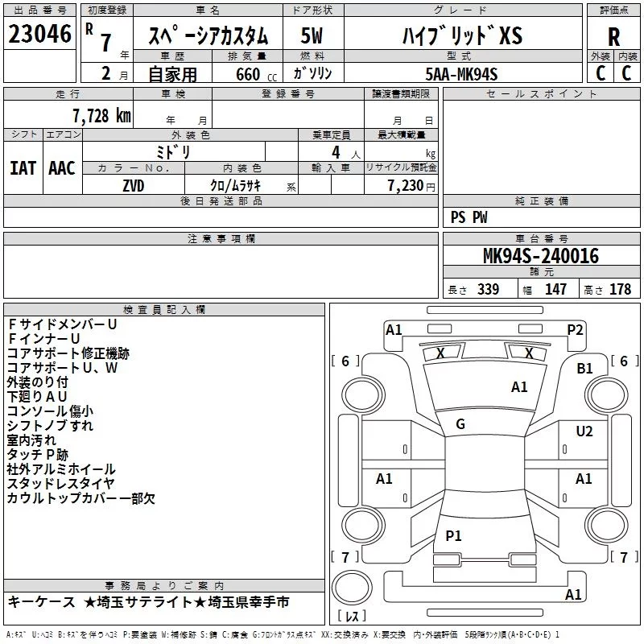Click the front left wheel circle

point(363,395)
